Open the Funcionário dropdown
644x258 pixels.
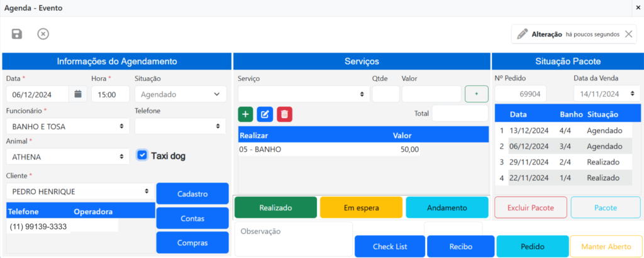(67, 126)
